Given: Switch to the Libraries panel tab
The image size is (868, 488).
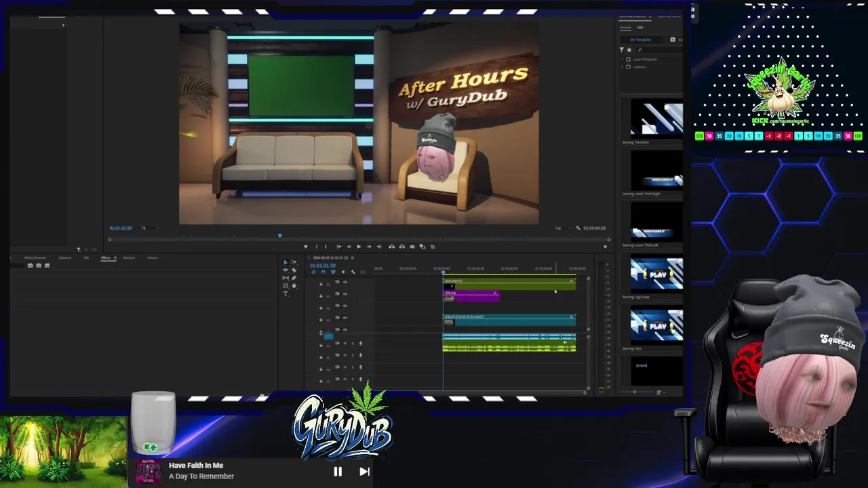Looking at the screenshot, I should [65, 258].
